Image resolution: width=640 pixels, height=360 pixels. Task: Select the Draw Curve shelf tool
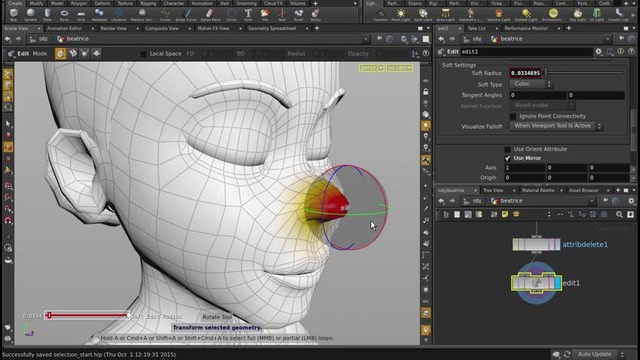186,15
